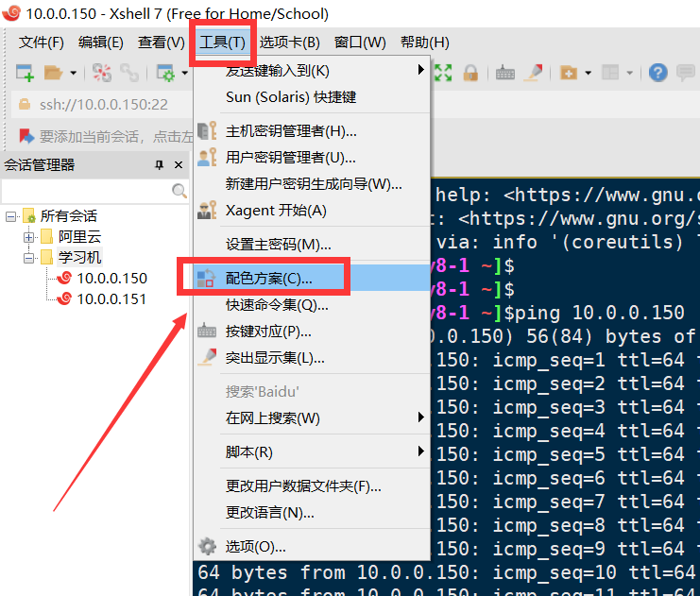Screen dimensions: 700x596
Task: Click the Open folder toolbar icon
Action: (x=53, y=73)
